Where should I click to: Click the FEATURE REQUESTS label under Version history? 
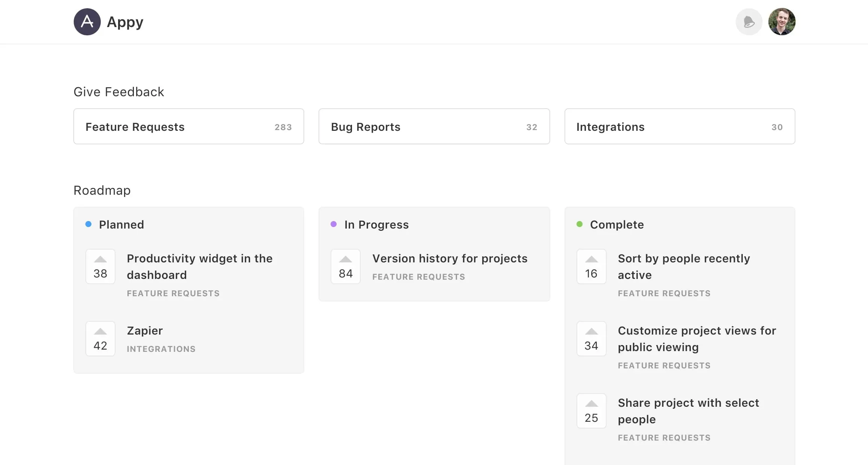coord(419,277)
